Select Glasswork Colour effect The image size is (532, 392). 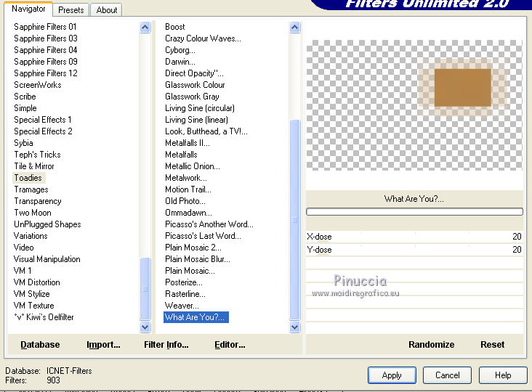point(195,85)
